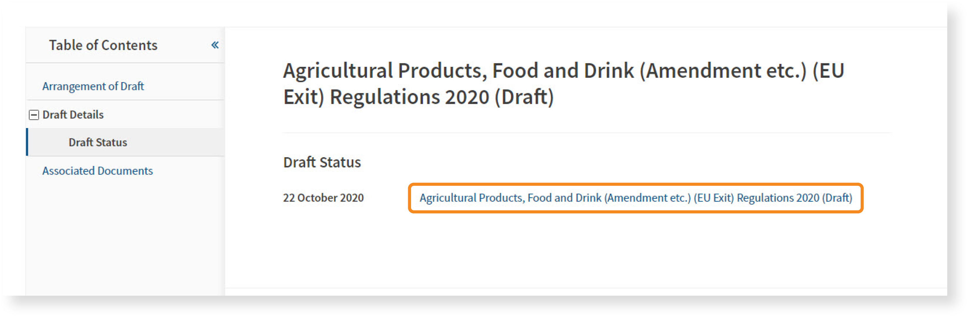Open the Associated Documents section
The height and width of the screenshot is (317, 980).
pyautogui.click(x=97, y=171)
